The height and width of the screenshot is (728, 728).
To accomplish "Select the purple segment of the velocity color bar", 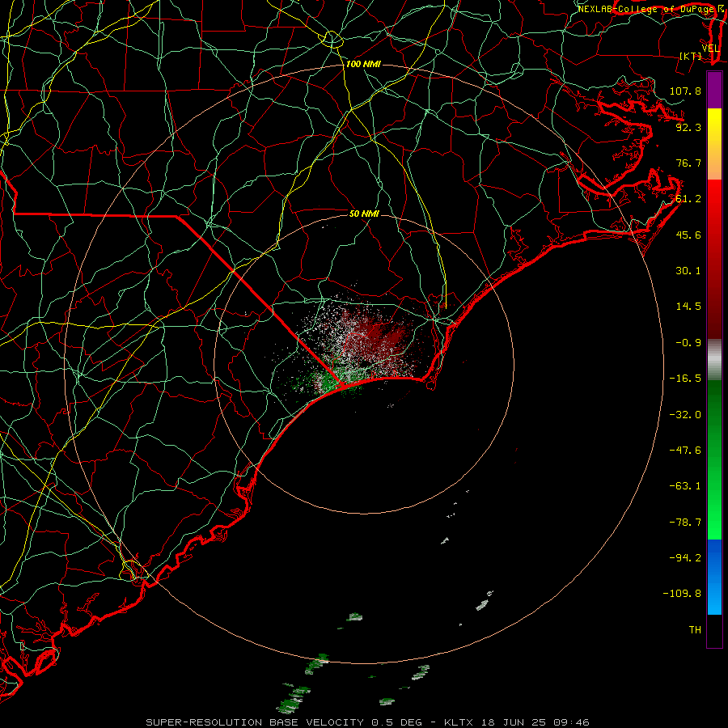I will point(714,90).
